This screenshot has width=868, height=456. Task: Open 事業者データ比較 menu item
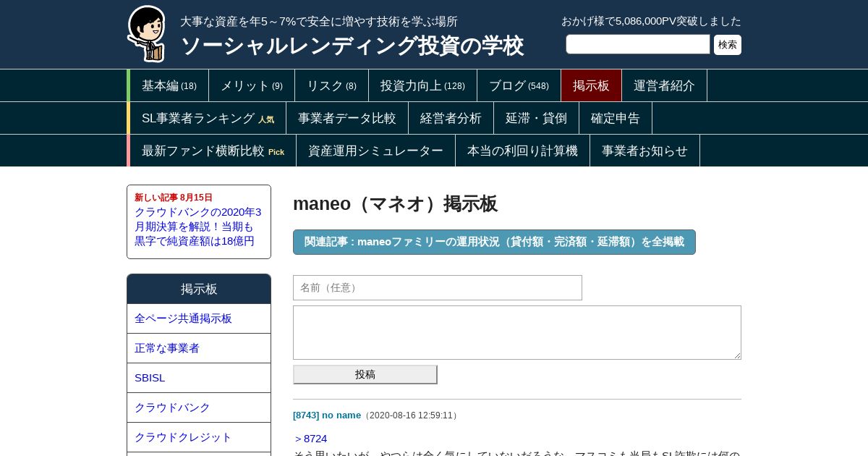click(x=347, y=118)
